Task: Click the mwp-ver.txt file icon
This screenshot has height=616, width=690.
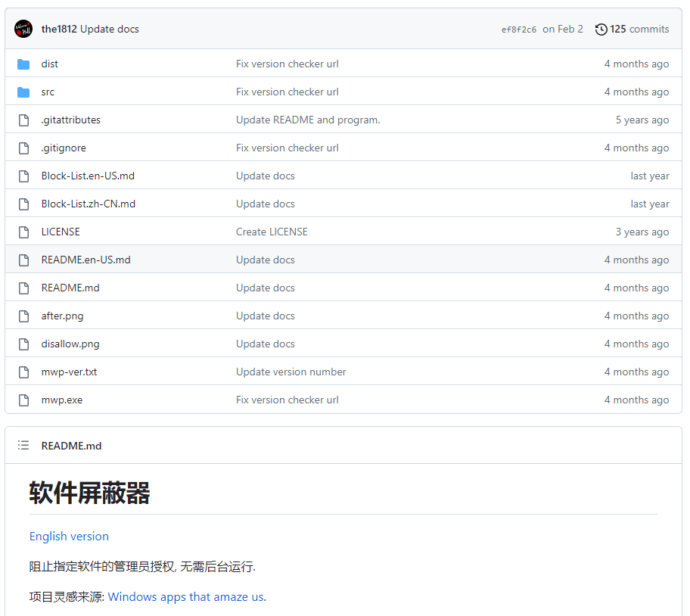Action: click(x=23, y=372)
